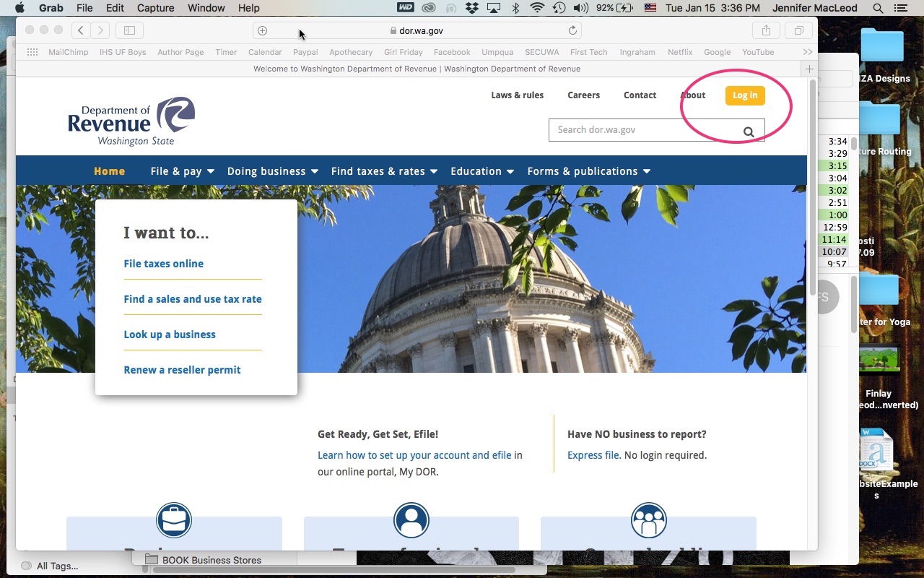Open the YouTube bookmark
924x578 pixels.
[758, 52]
